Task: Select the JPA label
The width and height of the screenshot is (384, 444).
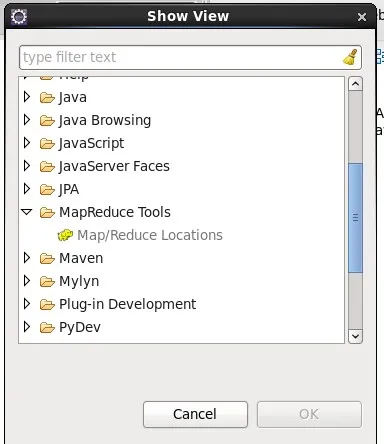Action: pyautogui.click(x=69, y=190)
